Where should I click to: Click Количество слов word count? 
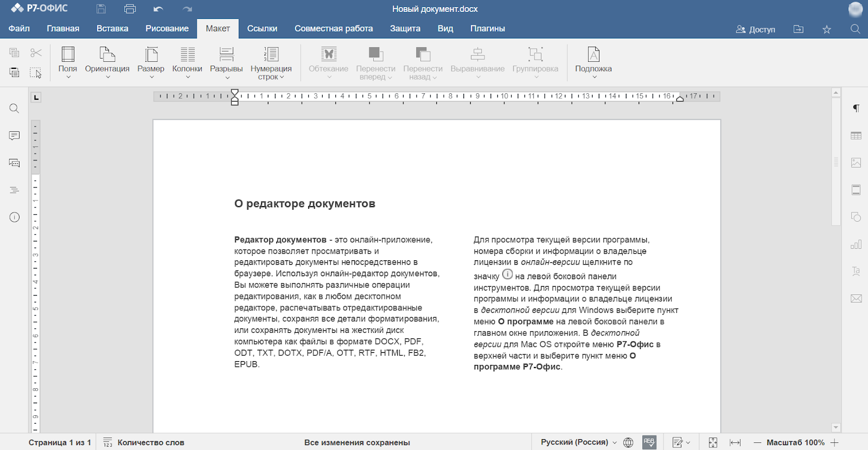tap(144, 442)
